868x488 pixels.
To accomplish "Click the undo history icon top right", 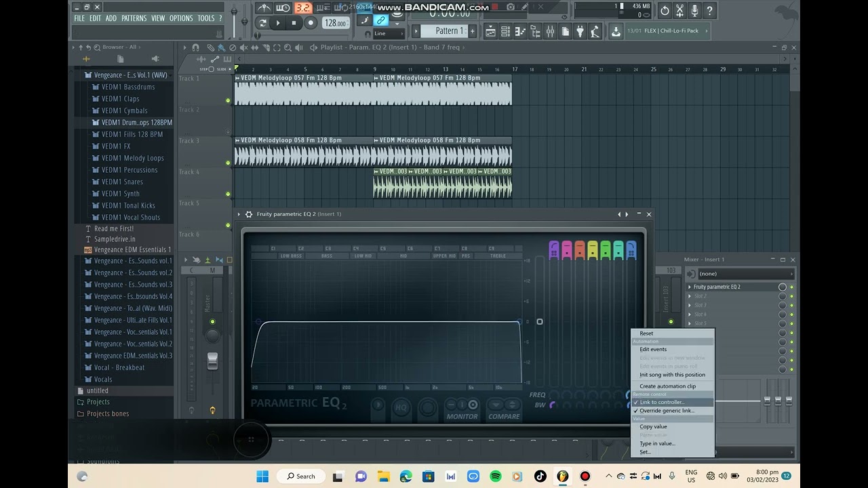I will (665, 11).
